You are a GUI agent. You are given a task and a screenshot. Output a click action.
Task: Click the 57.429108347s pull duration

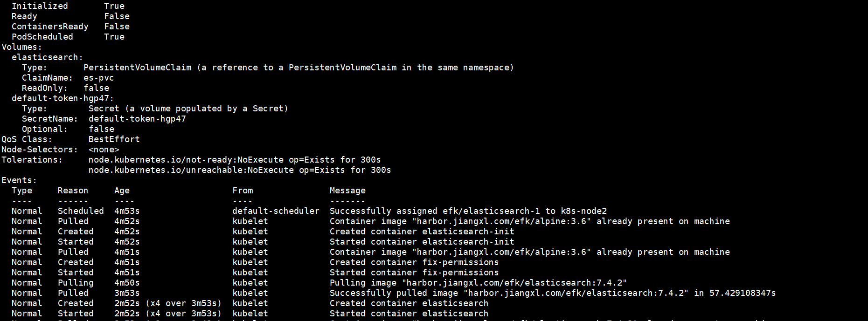pos(743,293)
